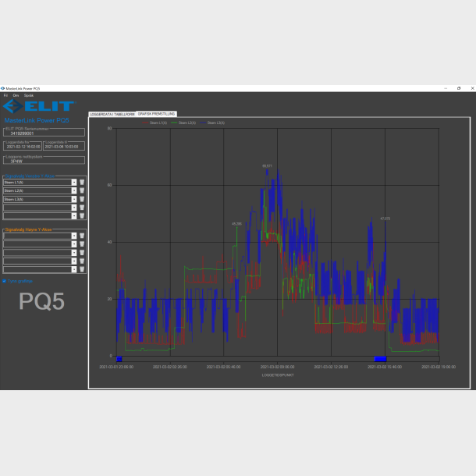Open fifth dropdown under Signalvalg Høyre Y-Akse

pos(74,269)
